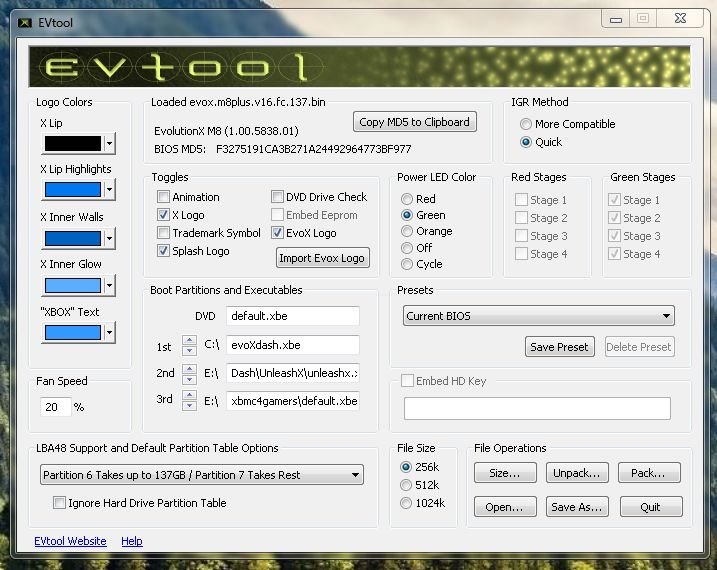Click the Embed HD Key text field

[x=537, y=408]
